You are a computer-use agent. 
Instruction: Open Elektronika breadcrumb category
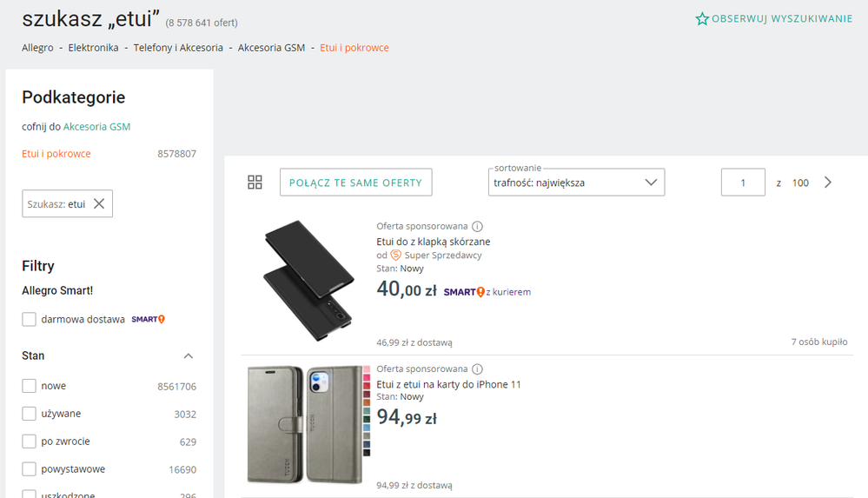pos(93,48)
